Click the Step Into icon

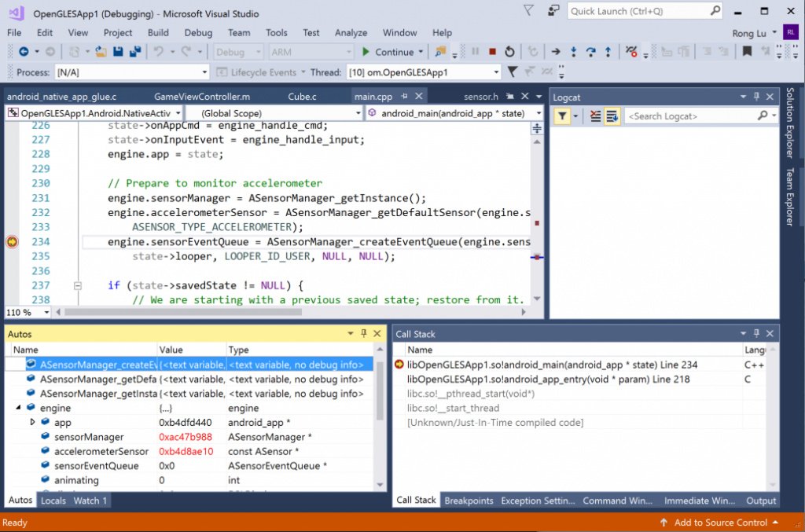point(574,51)
